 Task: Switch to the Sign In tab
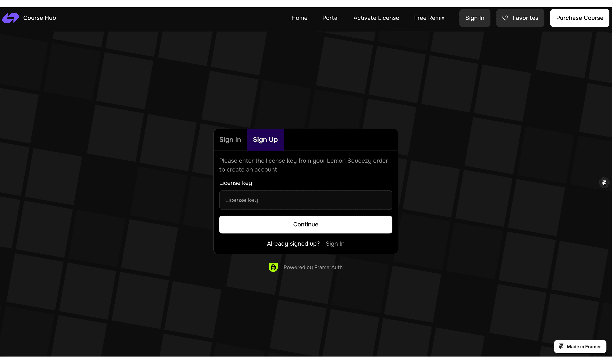tap(230, 139)
